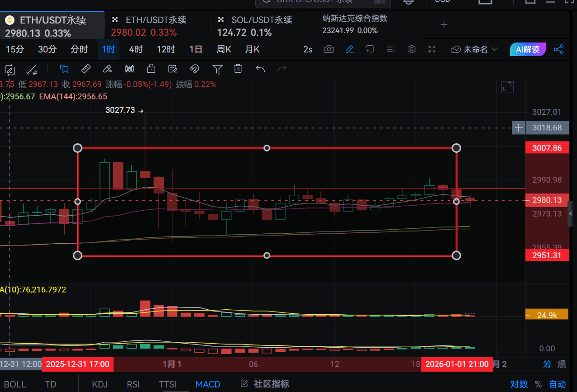Toggle the magnet snap mode
This screenshot has height=392, width=577.
(x=194, y=69)
